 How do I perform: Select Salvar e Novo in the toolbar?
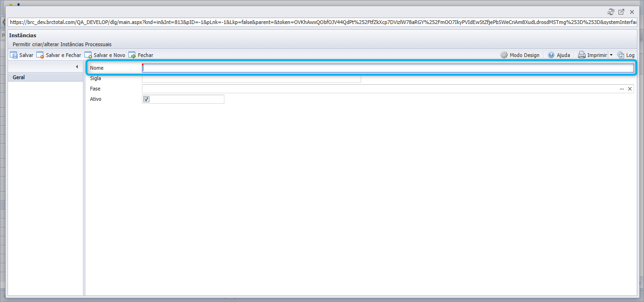[105, 55]
